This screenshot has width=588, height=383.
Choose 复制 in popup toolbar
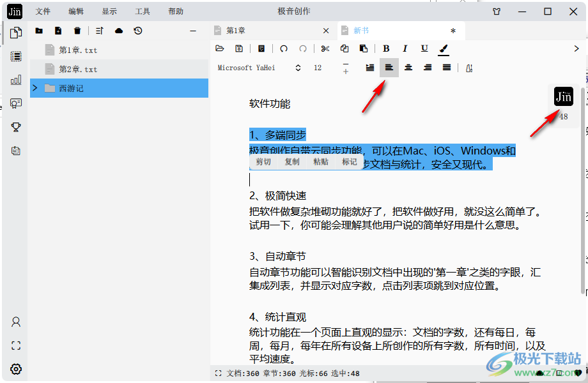tap(291, 161)
